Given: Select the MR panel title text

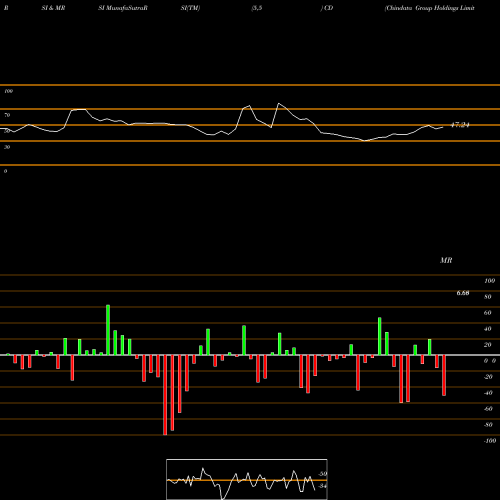Looking at the screenshot, I should 446,260.
